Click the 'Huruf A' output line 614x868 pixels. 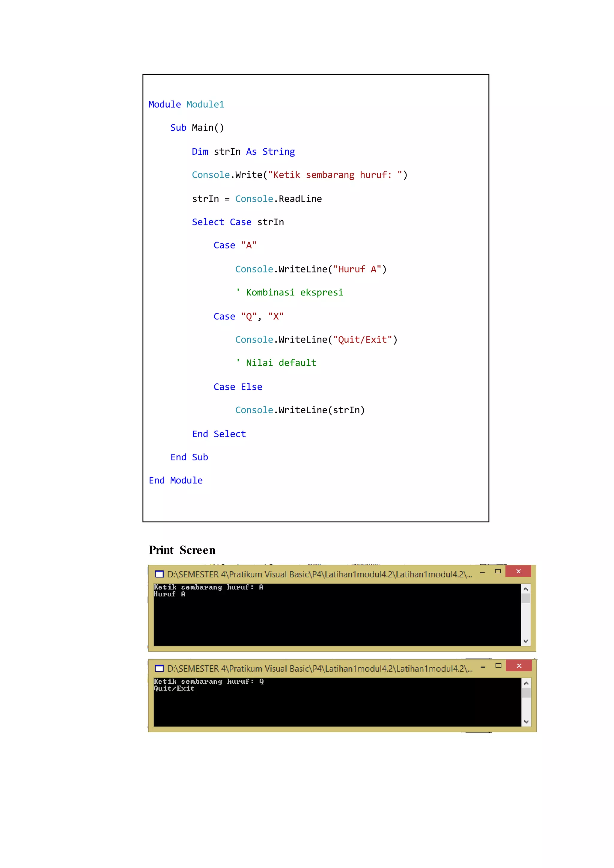(169, 594)
